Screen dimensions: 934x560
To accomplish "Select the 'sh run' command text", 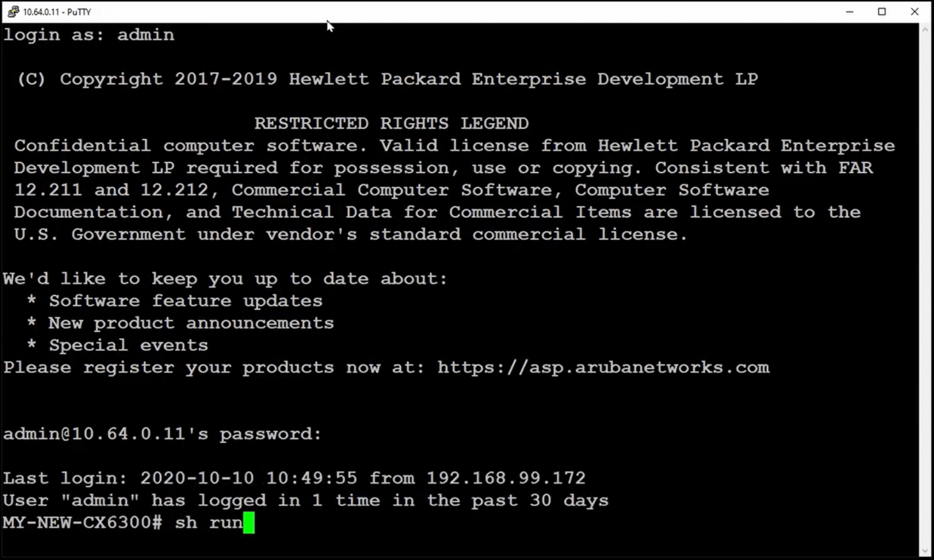I will pyautogui.click(x=208, y=523).
